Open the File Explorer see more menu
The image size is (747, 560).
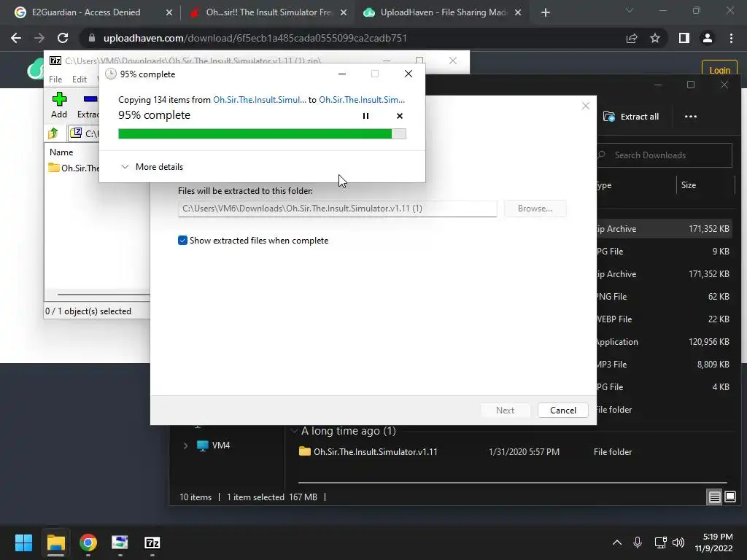click(x=690, y=117)
